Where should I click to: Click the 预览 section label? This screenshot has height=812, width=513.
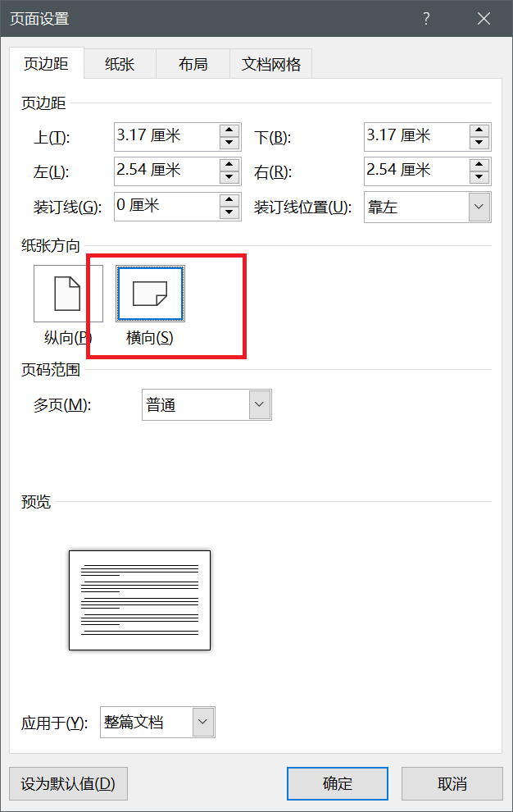pyautogui.click(x=36, y=502)
